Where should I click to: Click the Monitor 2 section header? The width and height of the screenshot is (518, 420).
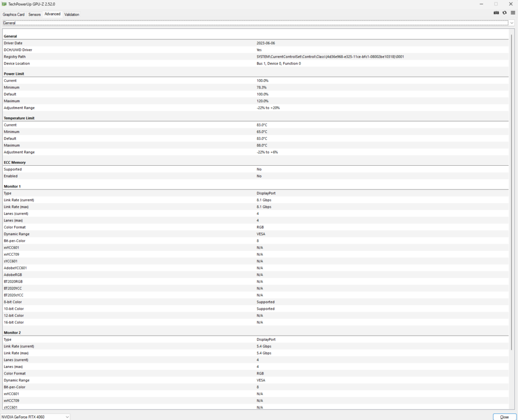point(12,333)
